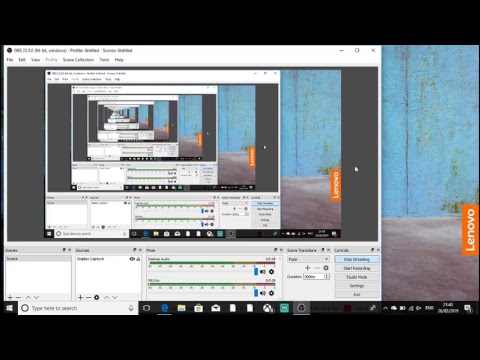Viewport: 480px width, 360px height.
Task: Click the OBS Studio taskbar icon
Action: (301, 308)
